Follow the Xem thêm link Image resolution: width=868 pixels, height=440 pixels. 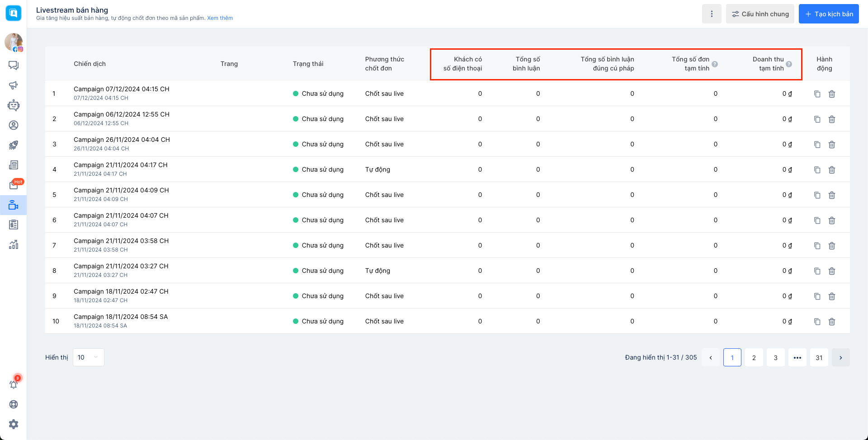pos(220,18)
